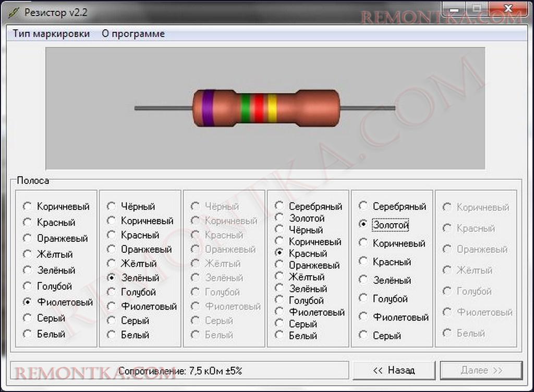Select Коричневый in the first band column
Image resolution: width=534 pixels, height=392 pixels.
27,206
